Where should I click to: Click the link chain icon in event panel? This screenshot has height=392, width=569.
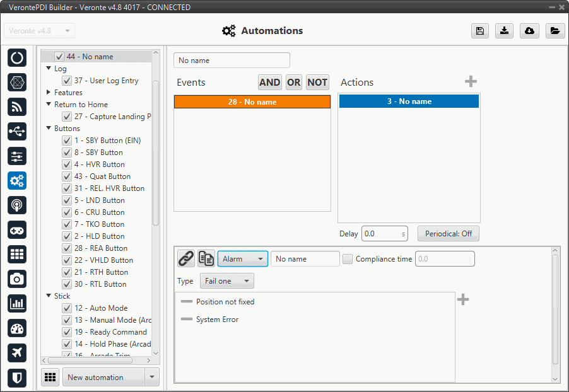coord(185,258)
